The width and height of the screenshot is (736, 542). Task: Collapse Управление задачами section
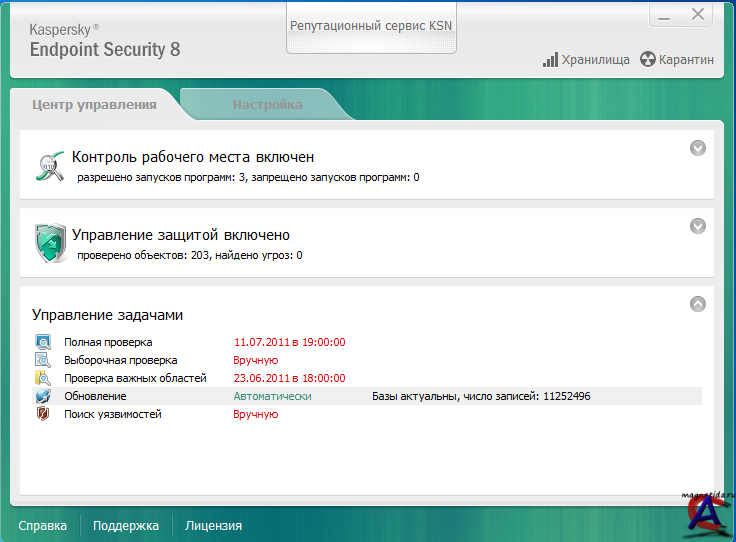(x=698, y=304)
